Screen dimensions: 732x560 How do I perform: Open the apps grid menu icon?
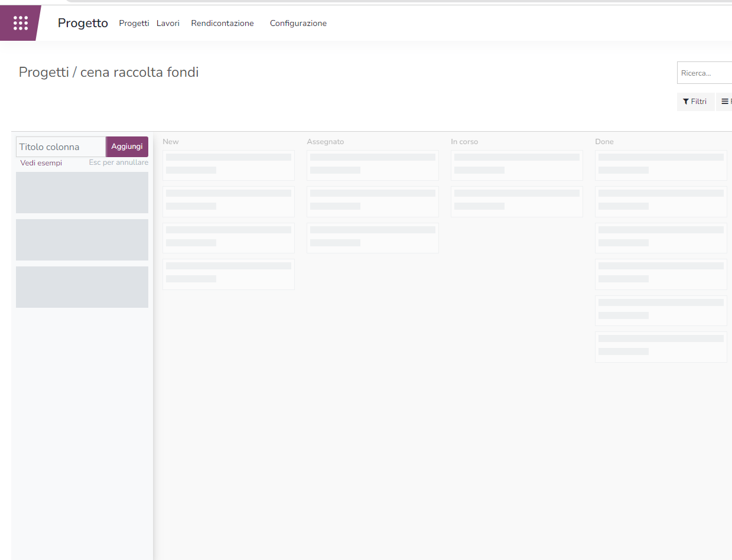pyautogui.click(x=21, y=23)
